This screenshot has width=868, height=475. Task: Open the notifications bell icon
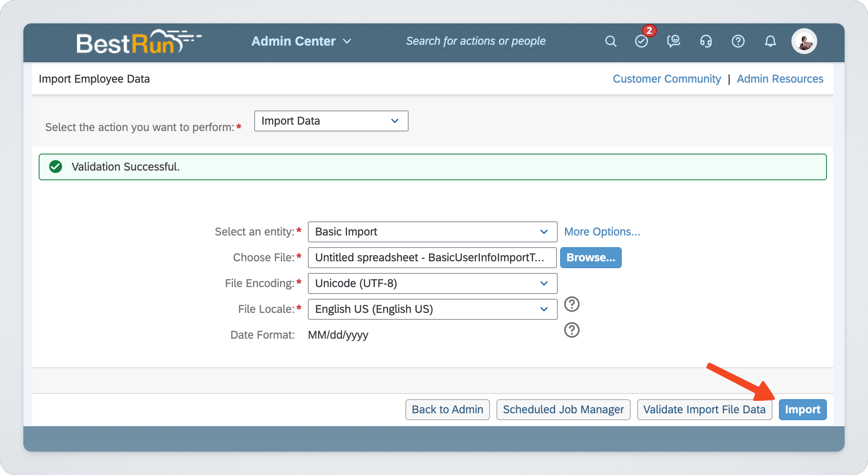(770, 41)
